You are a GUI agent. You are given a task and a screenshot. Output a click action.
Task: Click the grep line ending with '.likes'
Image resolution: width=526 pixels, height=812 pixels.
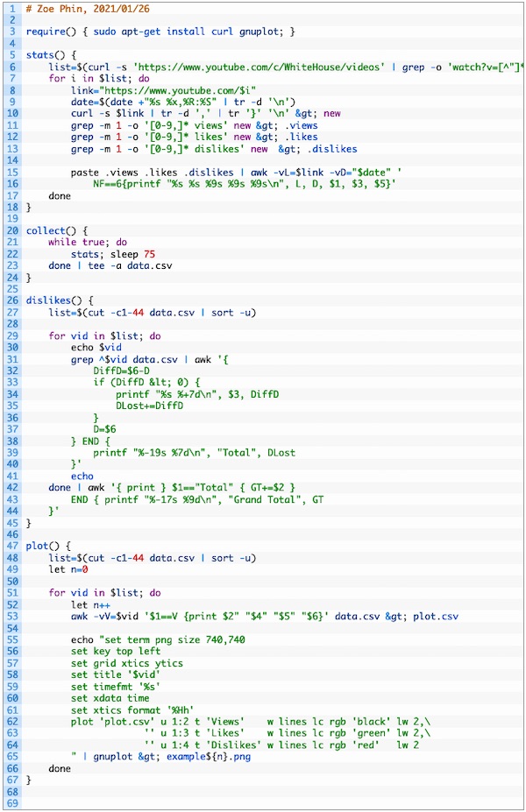pos(195,137)
